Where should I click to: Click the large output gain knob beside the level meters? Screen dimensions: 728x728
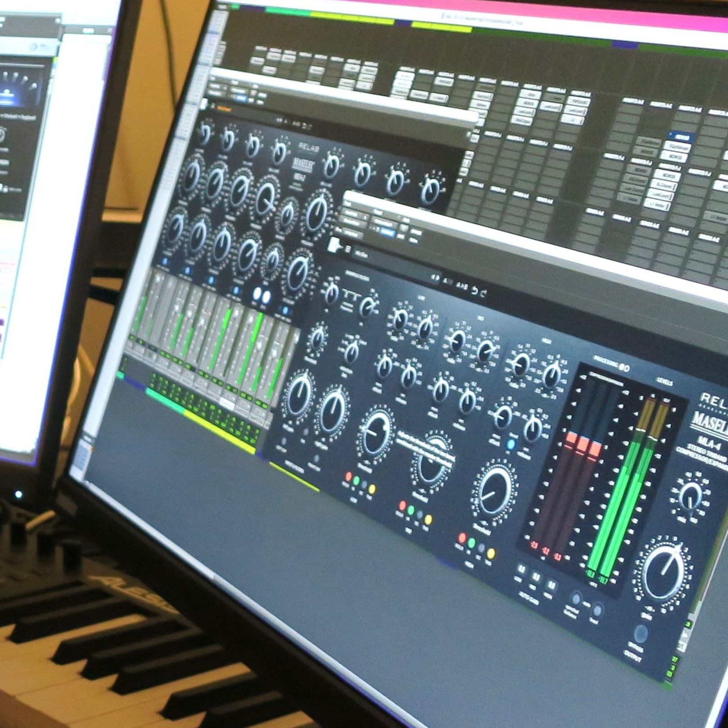pos(664,573)
